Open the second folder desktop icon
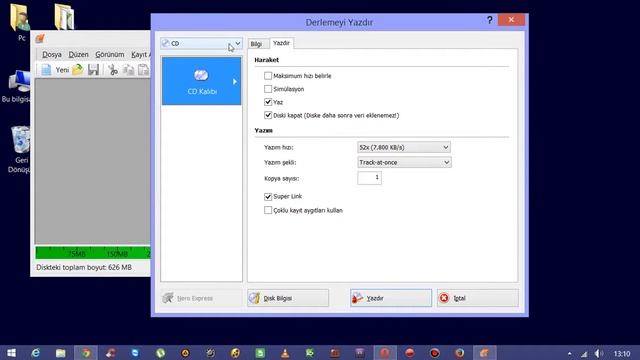The width and height of the screenshot is (640, 360). (64, 17)
